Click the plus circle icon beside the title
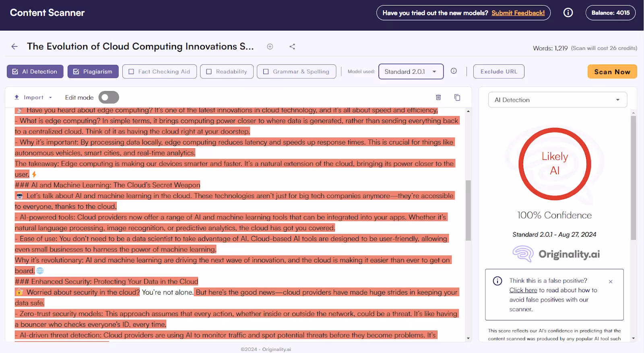This screenshot has height=353, width=644. 270,47
